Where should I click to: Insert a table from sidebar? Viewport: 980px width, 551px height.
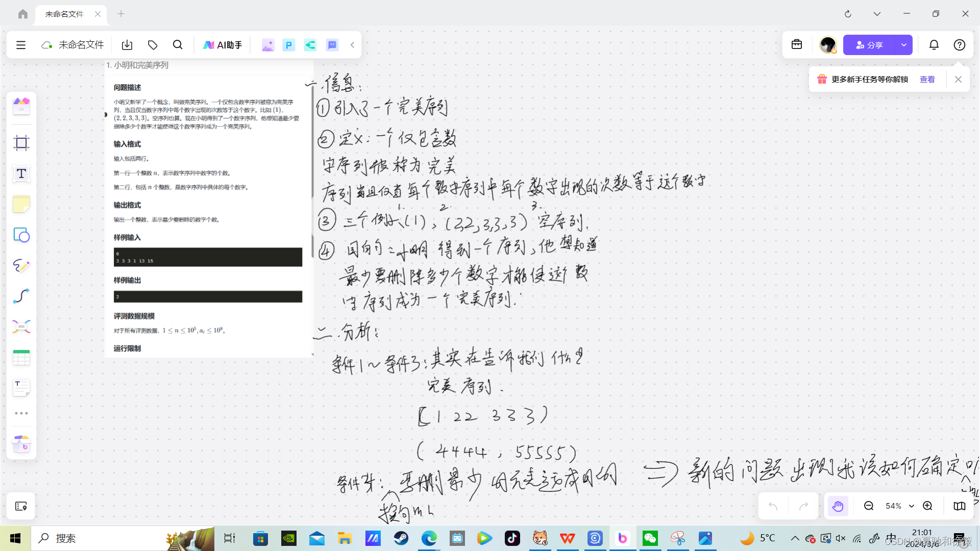21,358
